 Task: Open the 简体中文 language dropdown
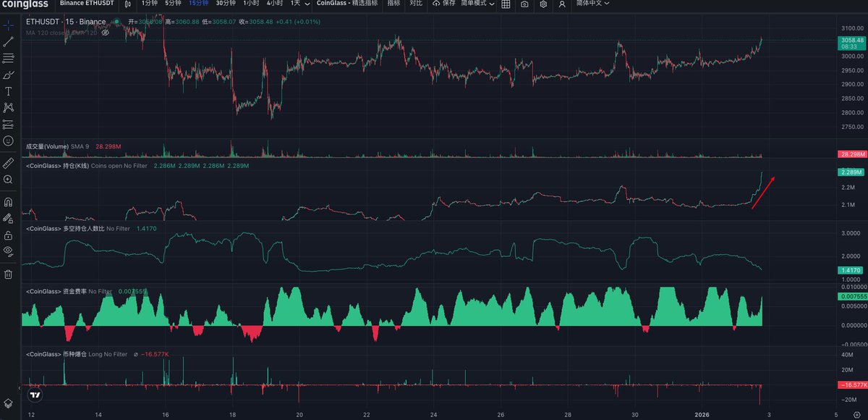pyautogui.click(x=592, y=4)
